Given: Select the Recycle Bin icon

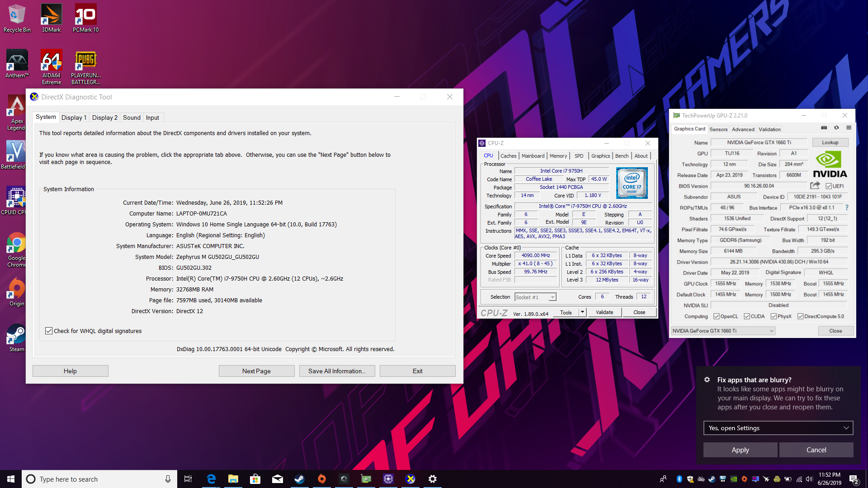Looking at the screenshot, I should 17,18.
